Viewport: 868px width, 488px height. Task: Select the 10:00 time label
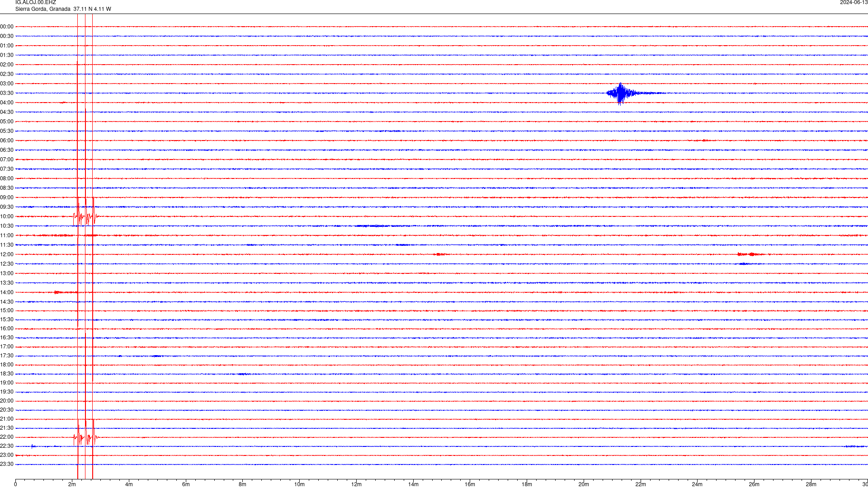[7, 216]
